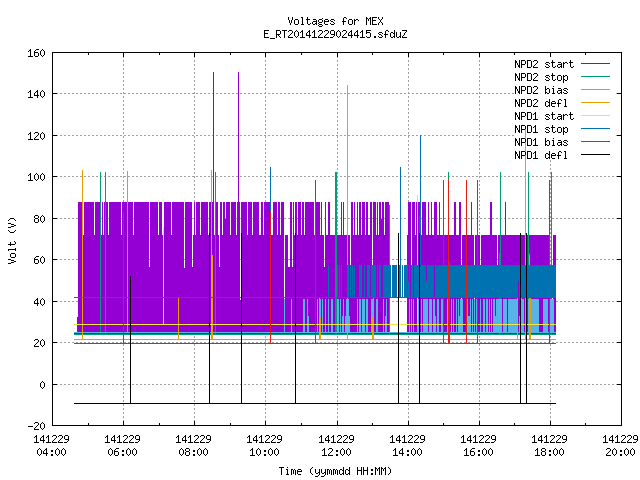Click the Time (yymmdd HH:MM) axis label
The image size is (640, 480).
pyautogui.click(x=336, y=471)
